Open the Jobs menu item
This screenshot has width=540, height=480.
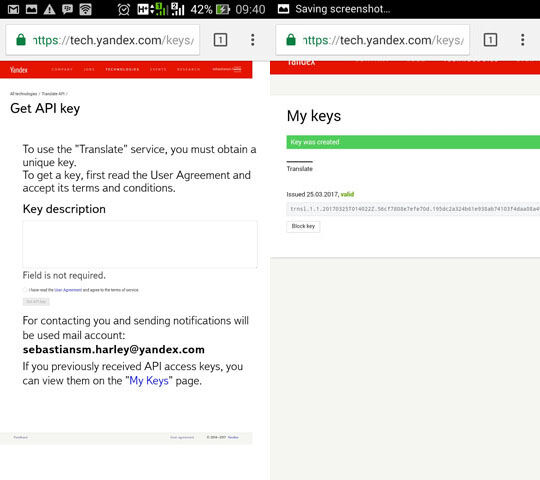pos(89,70)
